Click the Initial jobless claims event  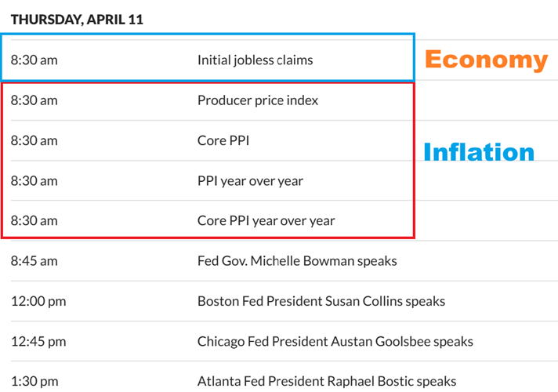[255, 60]
